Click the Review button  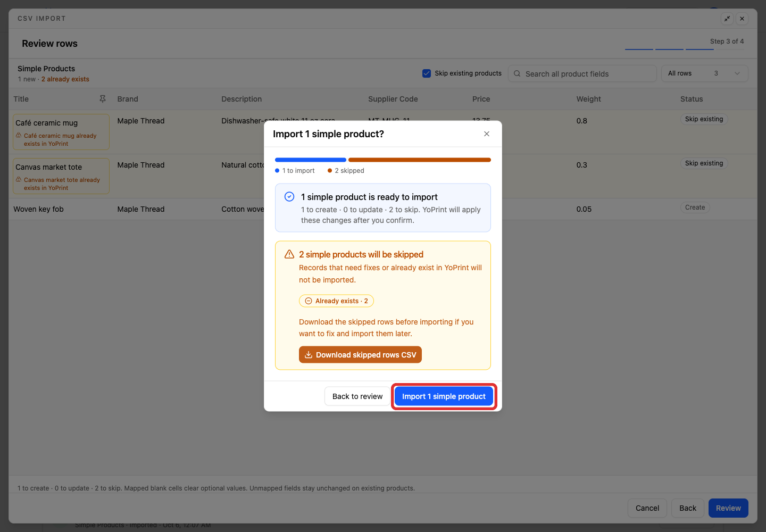728,508
